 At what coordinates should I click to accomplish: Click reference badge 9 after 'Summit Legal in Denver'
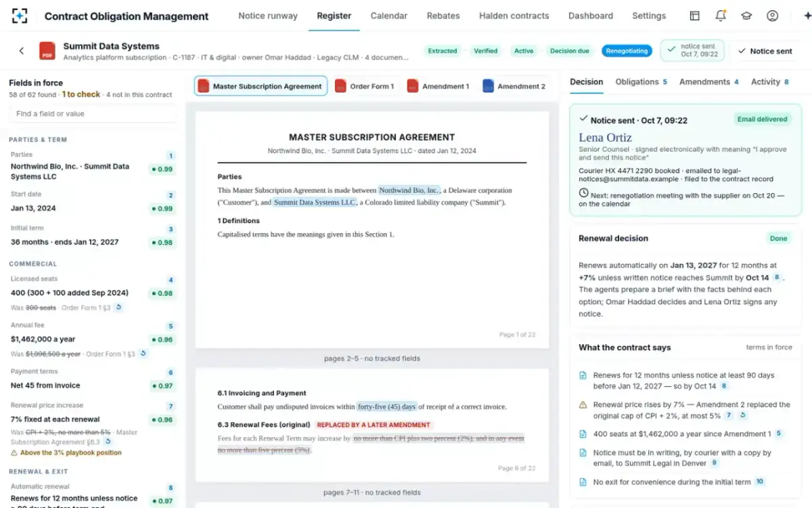coord(714,463)
